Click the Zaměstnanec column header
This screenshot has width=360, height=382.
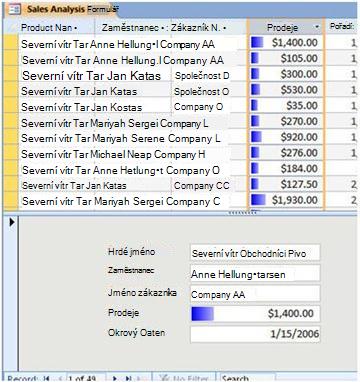(133, 27)
